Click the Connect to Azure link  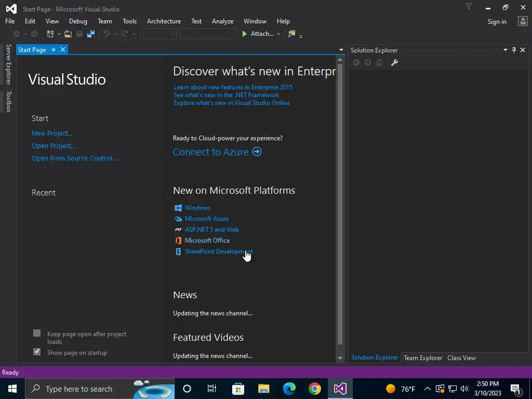(x=211, y=152)
